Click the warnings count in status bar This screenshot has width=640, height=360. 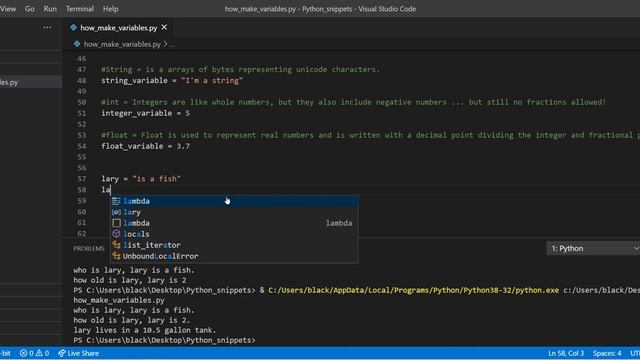[x=42, y=353]
